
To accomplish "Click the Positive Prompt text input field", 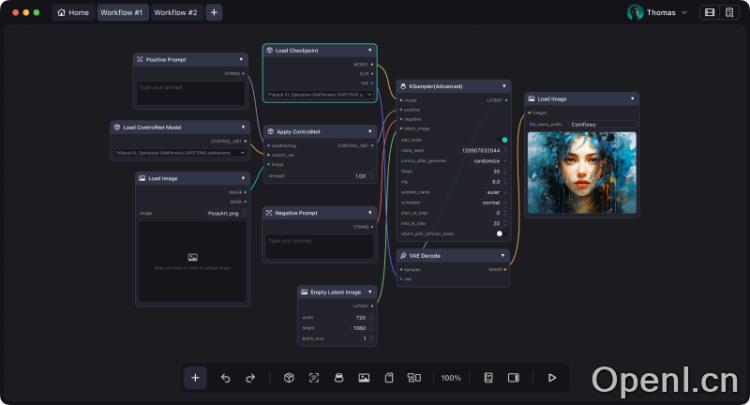I will (190, 93).
